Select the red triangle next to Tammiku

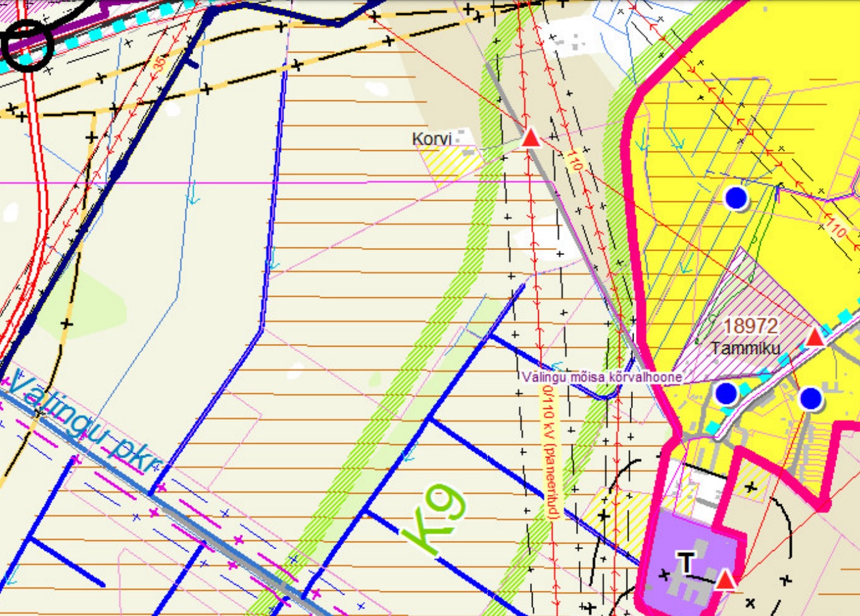tap(815, 337)
